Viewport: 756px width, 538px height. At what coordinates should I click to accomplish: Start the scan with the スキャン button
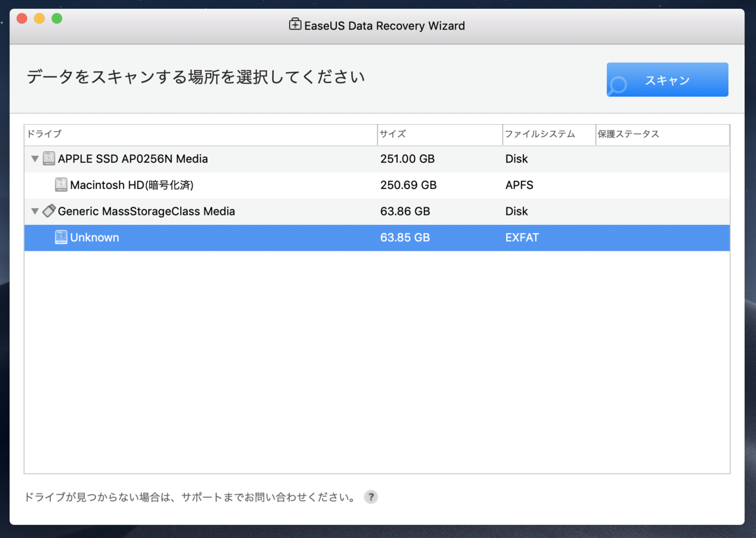pyautogui.click(x=667, y=80)
